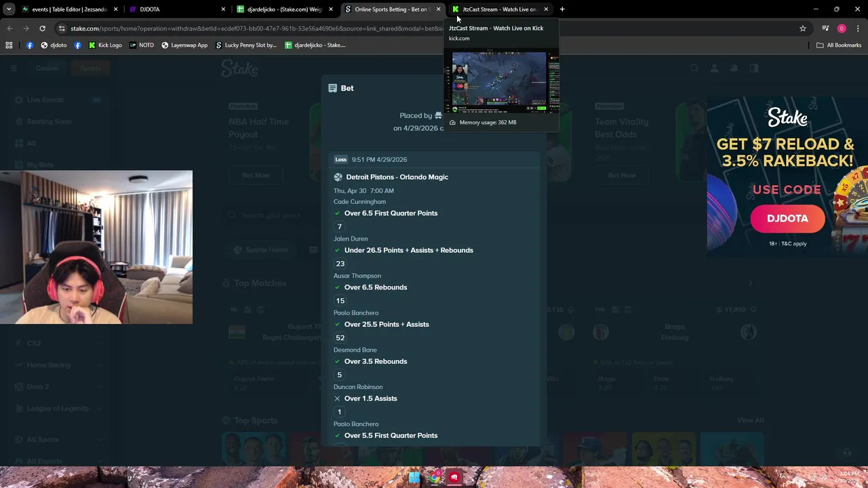868x488 pixels.
Task: Click the checkmark beside Over 6.5 Rebounds
Action: coord(337,287)
